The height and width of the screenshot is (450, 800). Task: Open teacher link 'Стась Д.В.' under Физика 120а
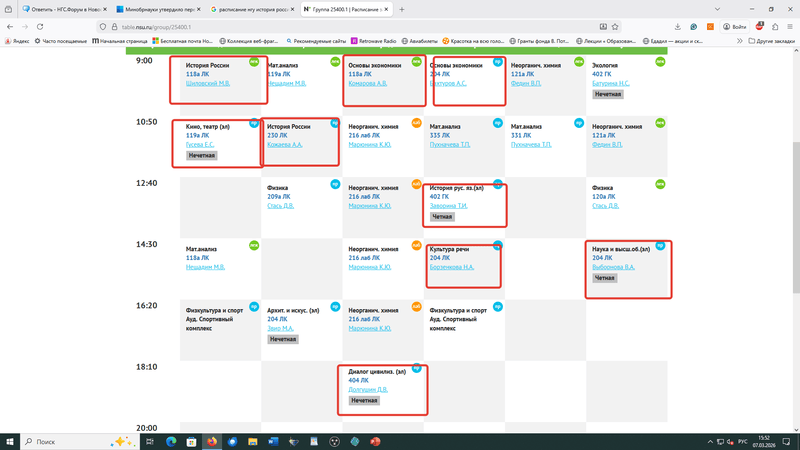[605, 206]
